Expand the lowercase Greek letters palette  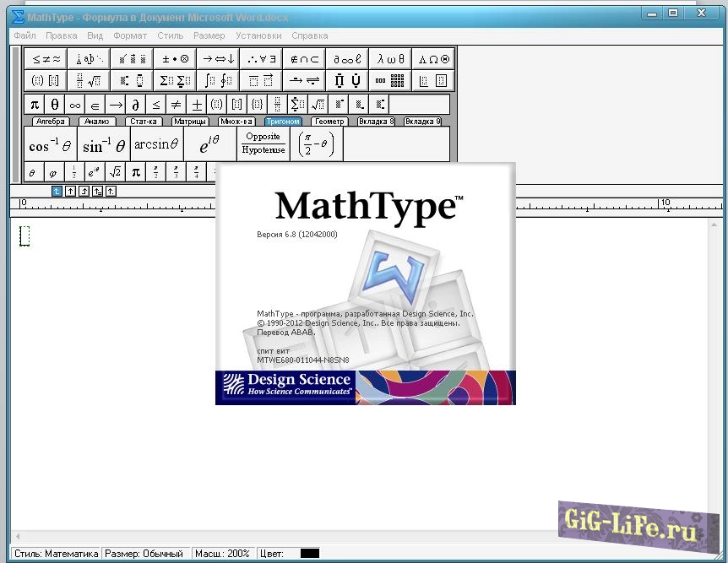click(390, 58)
